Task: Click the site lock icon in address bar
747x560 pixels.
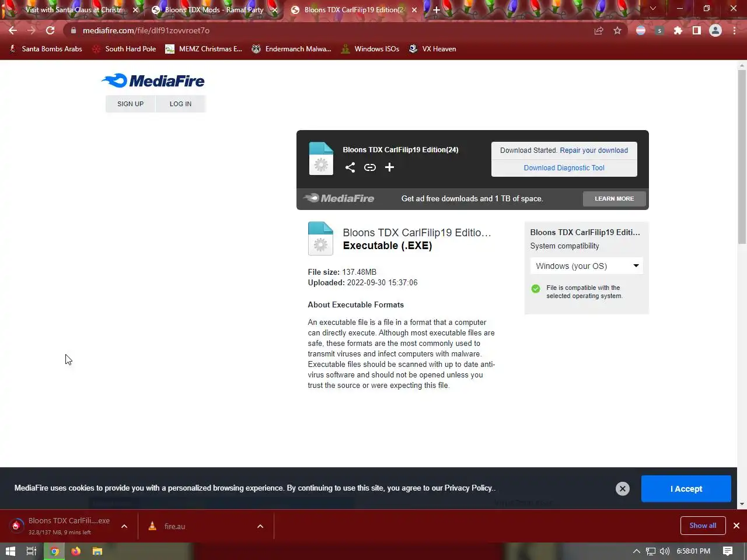Action: (x=73, y=30)
